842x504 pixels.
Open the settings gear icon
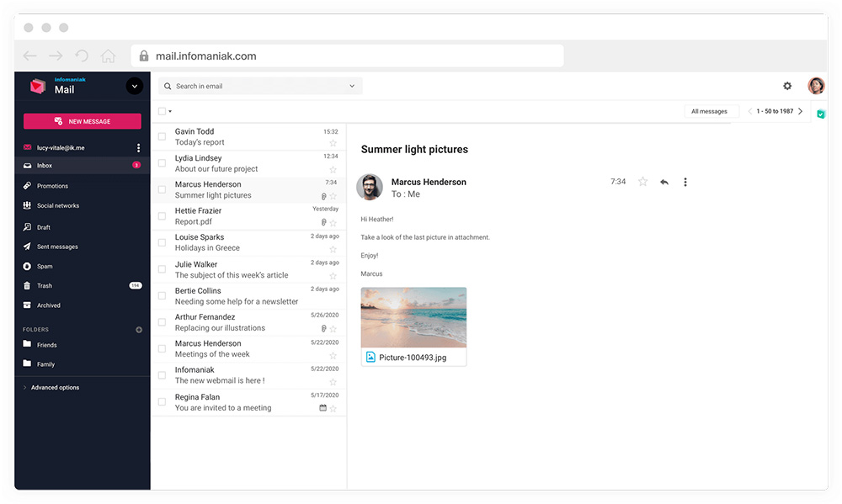click(x=786, y=86)
